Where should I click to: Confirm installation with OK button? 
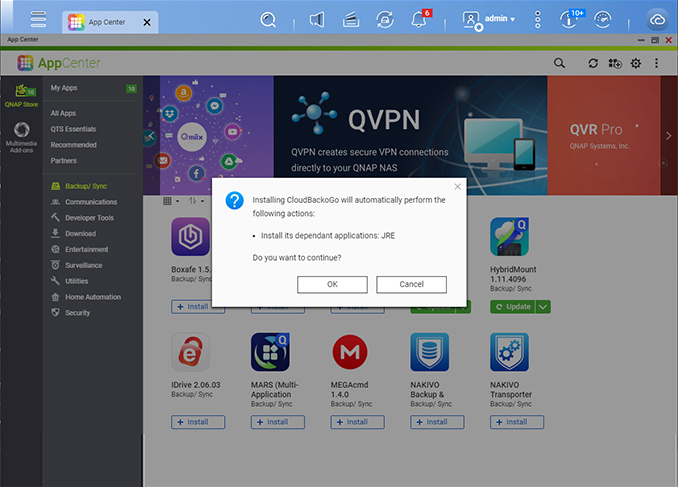coord(332,285)
